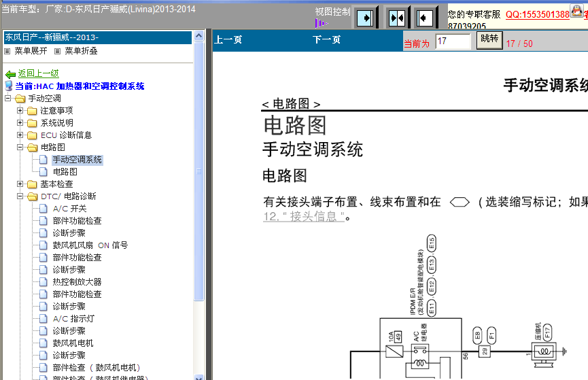Screen dimensions: 588x380
Task: Go to next page with 下一页
Action: 326,39
